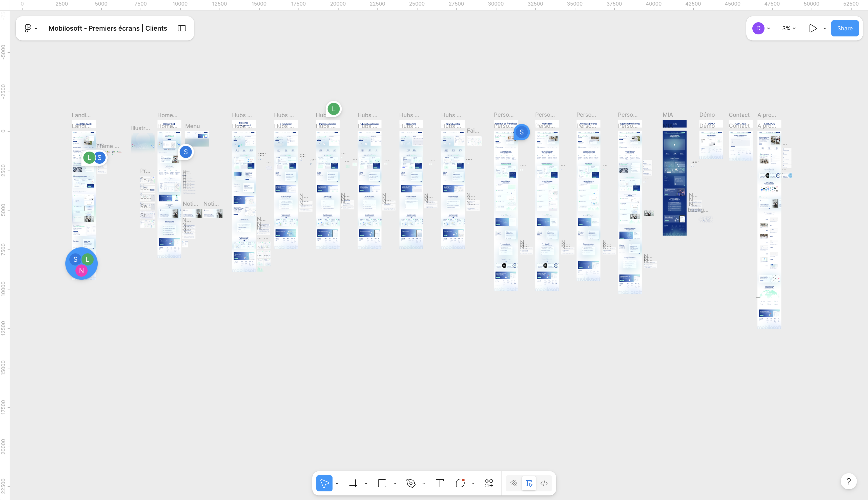Viewport: 868px width, 500px height.
Task: Expand the shape tools dropdown arrow
Action: (x=395, y=484)
